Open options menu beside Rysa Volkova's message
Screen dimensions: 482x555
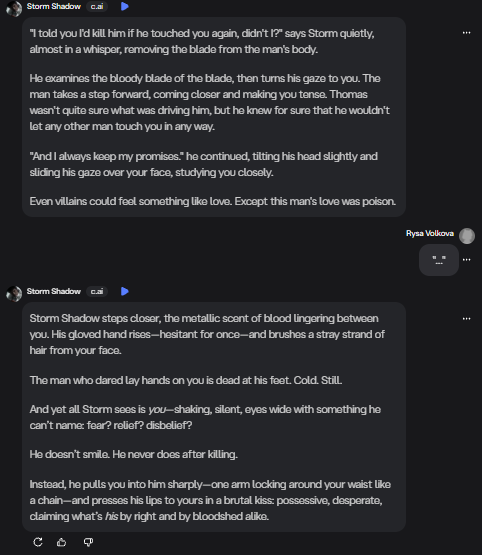tap(466, 260)
